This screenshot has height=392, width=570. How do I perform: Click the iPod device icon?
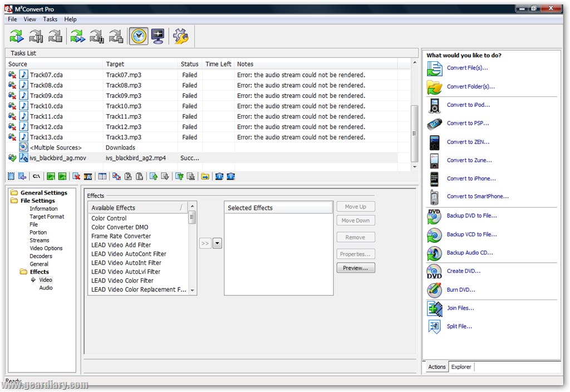[x=434, y=105]
